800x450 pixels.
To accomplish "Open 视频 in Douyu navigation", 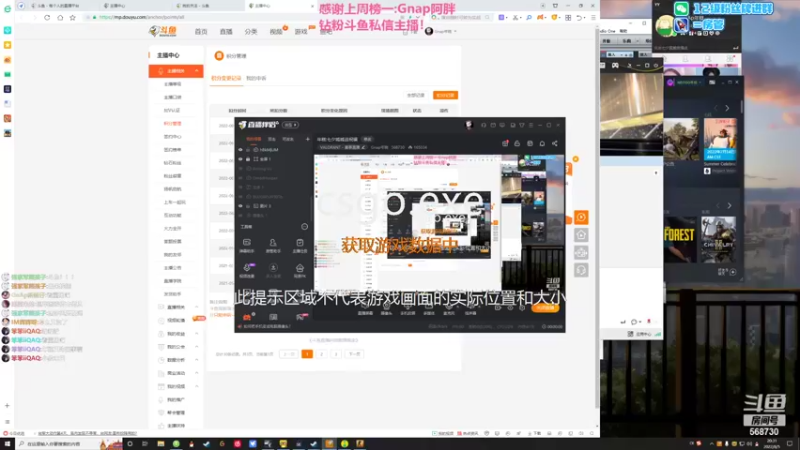I will click(276, 32).
